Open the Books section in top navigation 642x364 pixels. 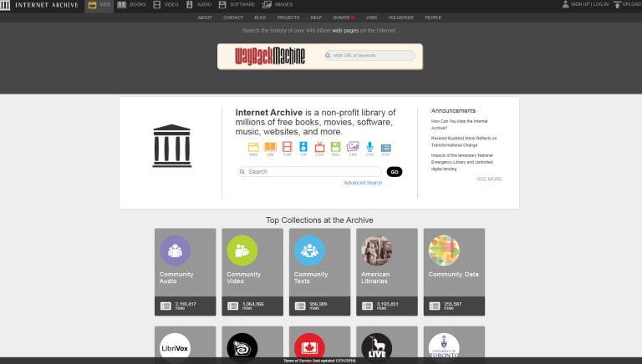[131, 5]
